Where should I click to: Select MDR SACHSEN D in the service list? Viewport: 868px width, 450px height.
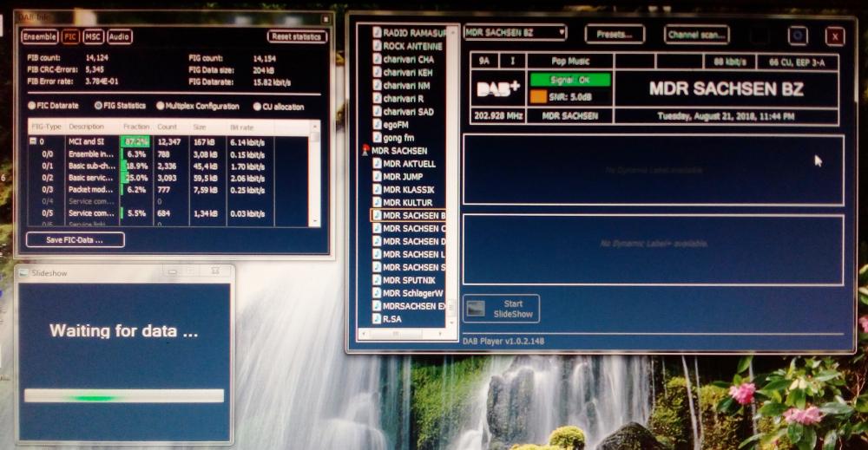click(408, 242)
